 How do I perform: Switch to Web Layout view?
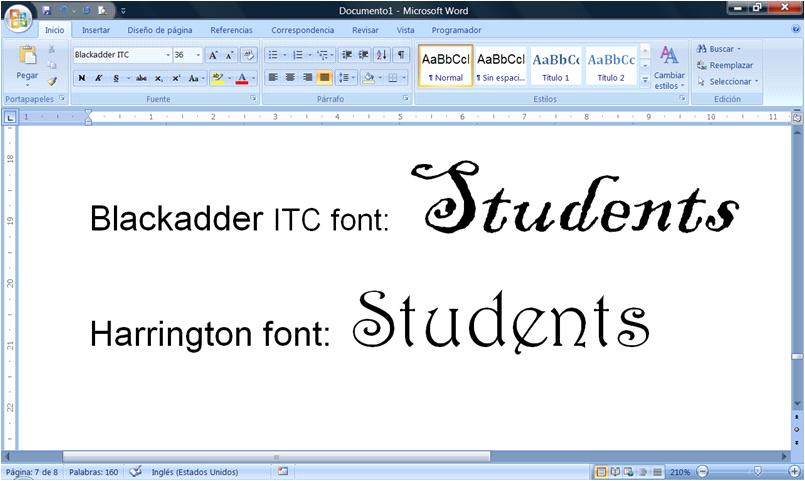point(629,472)
